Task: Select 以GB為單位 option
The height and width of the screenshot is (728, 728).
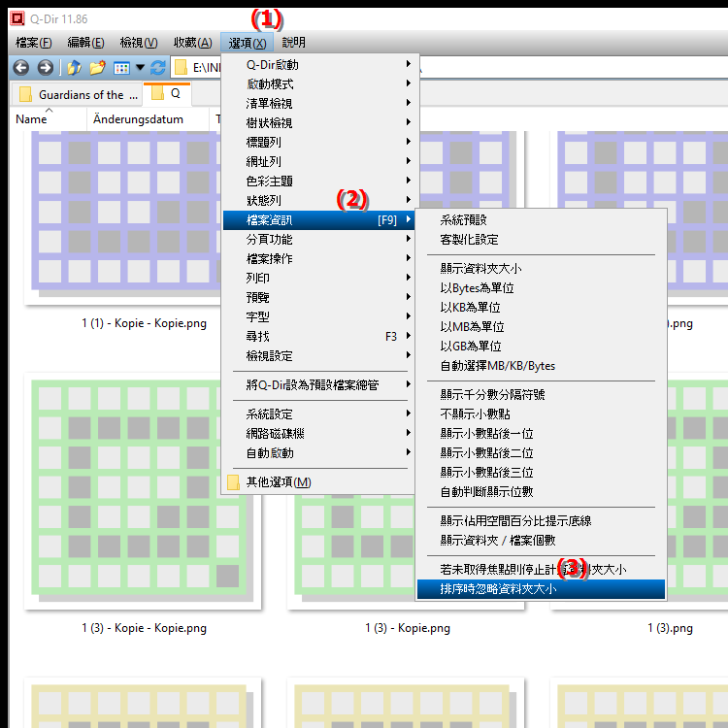Action: [x=541, y=347]
